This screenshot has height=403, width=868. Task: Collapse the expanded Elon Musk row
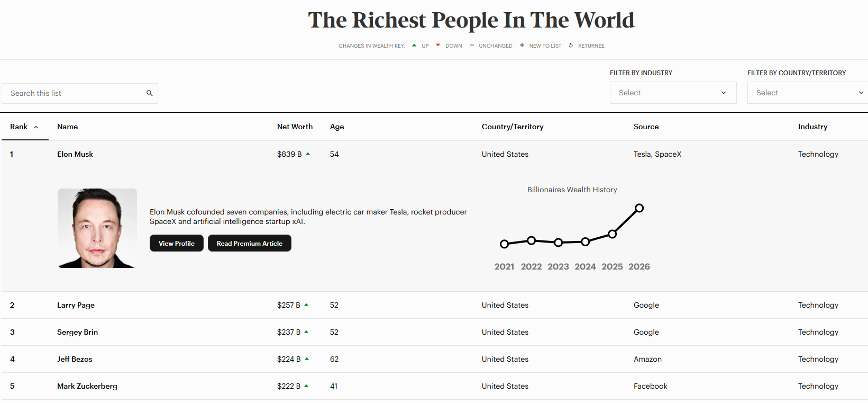75,154
